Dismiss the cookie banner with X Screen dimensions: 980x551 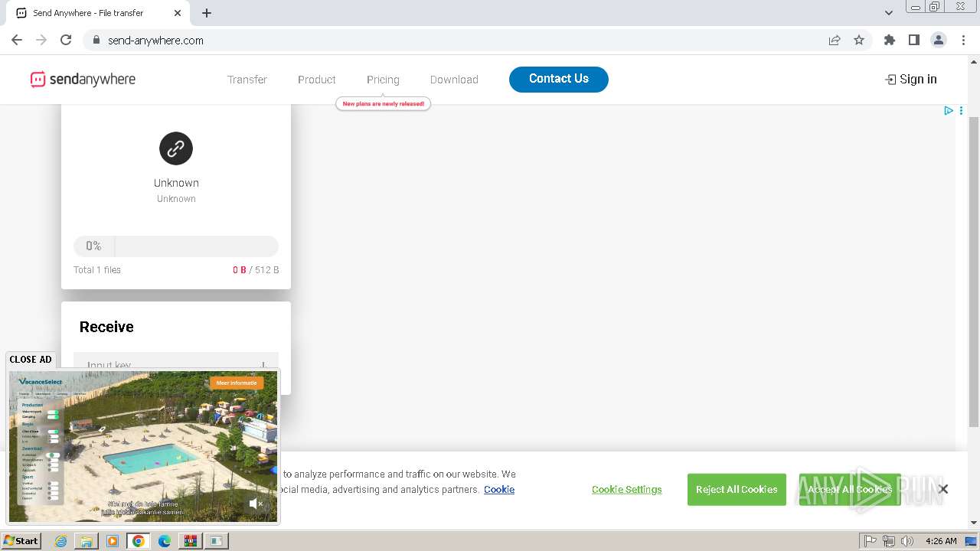[x=943, y=489]
